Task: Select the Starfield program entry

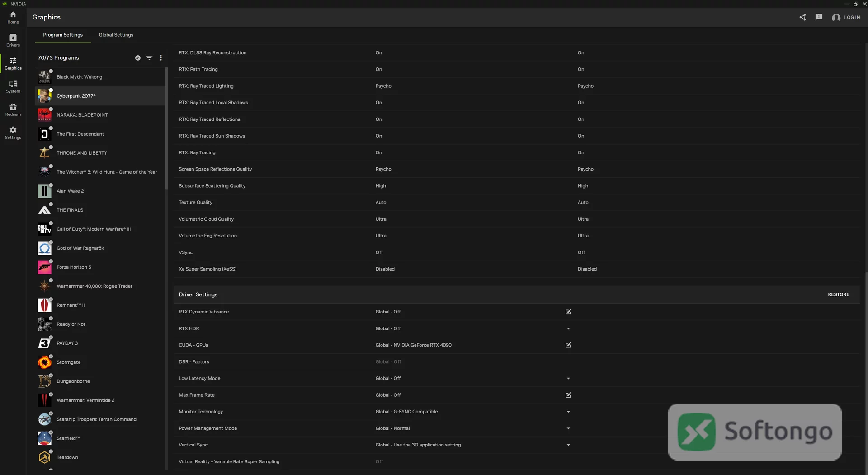Action: point(100,438)
